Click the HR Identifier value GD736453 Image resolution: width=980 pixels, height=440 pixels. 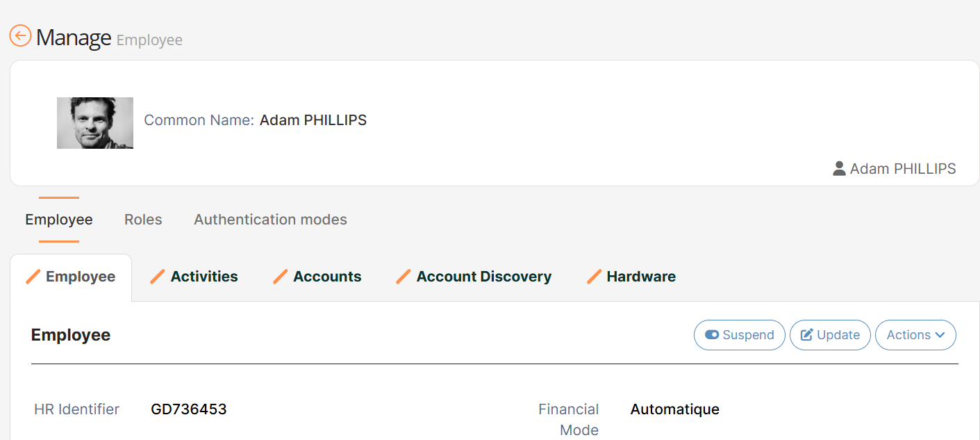189,409
